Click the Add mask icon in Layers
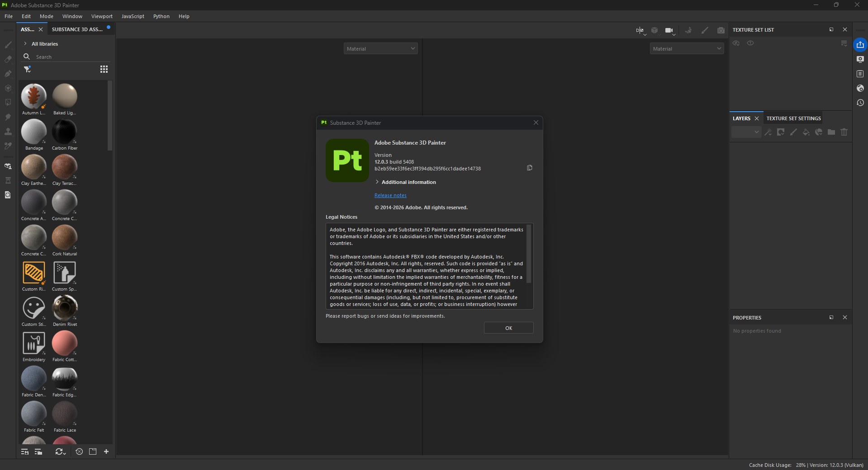This screenshot has height=470, width=868. tap(781, 132)
